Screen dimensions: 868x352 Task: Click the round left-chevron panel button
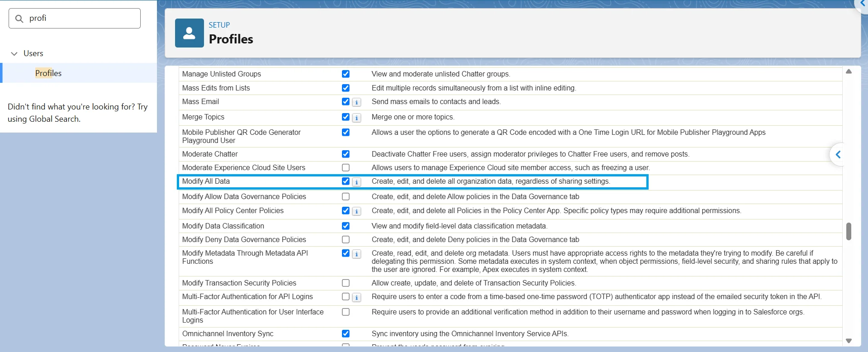(838, 155)
